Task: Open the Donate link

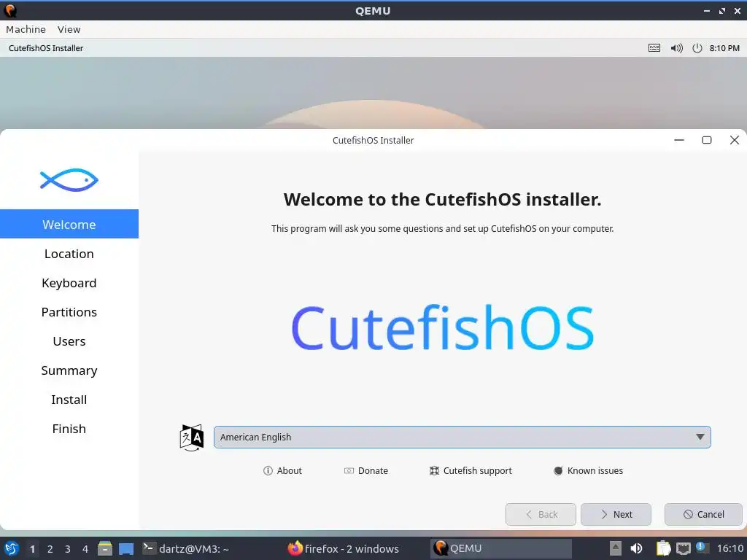Action: point(366,470)
